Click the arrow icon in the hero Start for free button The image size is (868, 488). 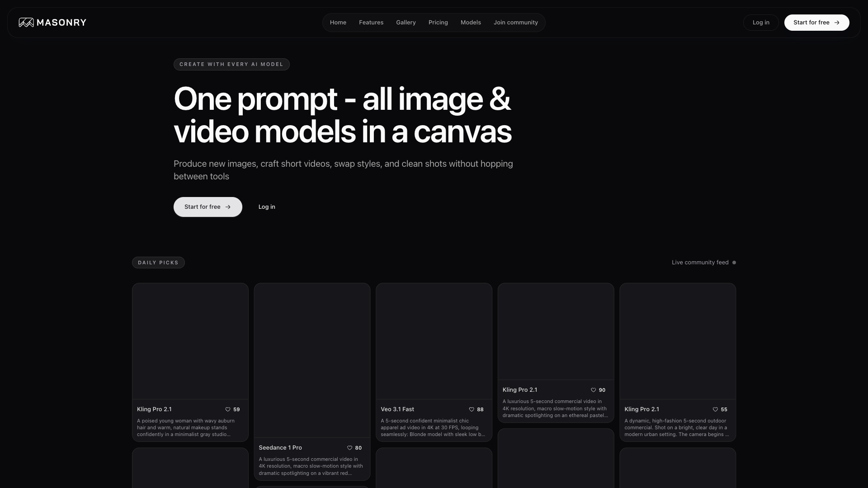point(228,207)
